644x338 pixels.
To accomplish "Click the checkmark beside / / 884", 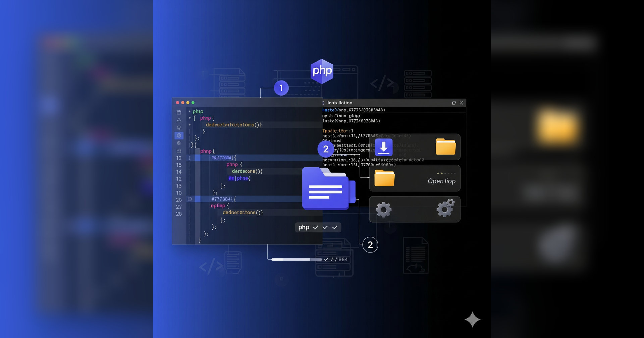I will point(326,260).
